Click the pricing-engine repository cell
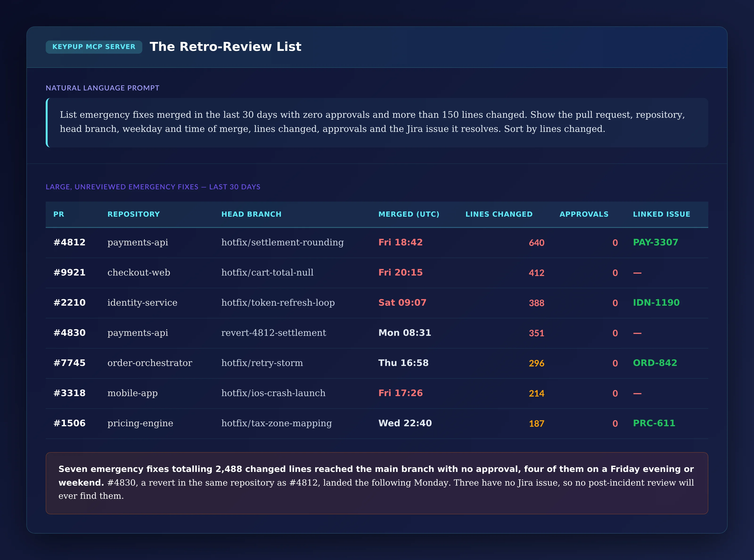754x560 pixels. pyautogui.click(x=140, y=423)
